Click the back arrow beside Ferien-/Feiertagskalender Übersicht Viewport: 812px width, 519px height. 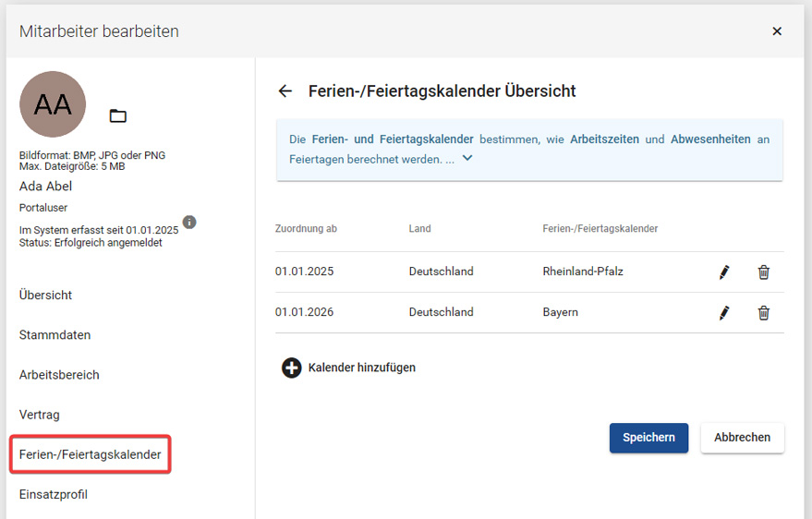coord(285,91)
